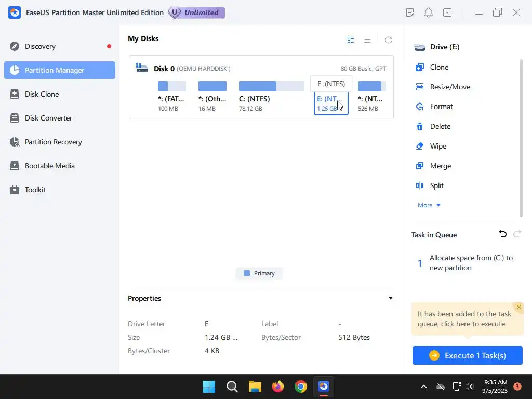Image resolution: width=532 pixels, height=399 pixels.
Task: Dismiss the task queue tip
Action: (x=519, y=307)
